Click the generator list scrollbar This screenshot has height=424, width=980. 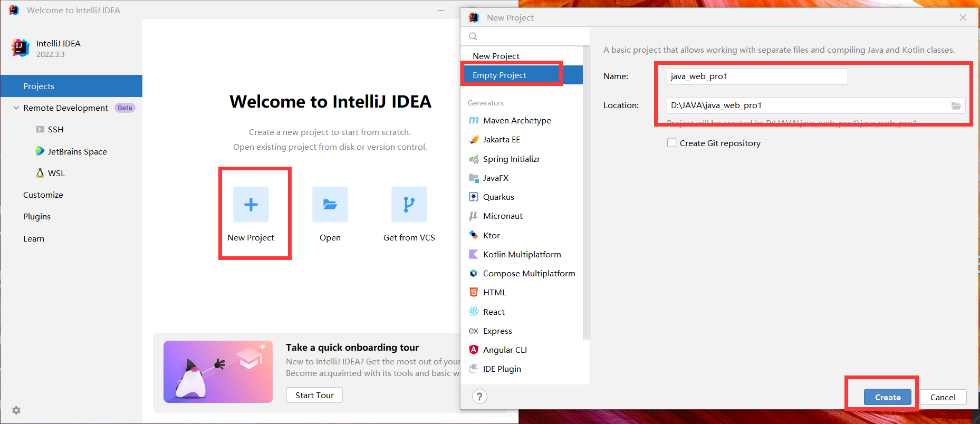click(585, 192)
